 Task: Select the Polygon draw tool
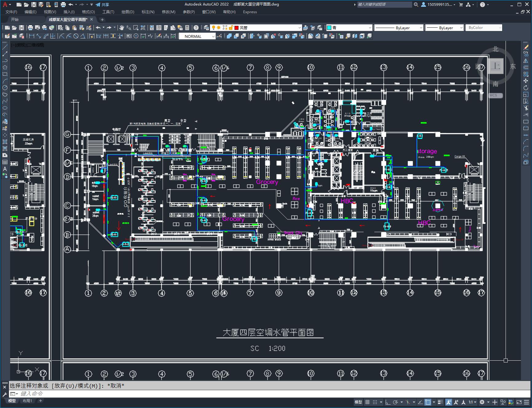[5, 67]
